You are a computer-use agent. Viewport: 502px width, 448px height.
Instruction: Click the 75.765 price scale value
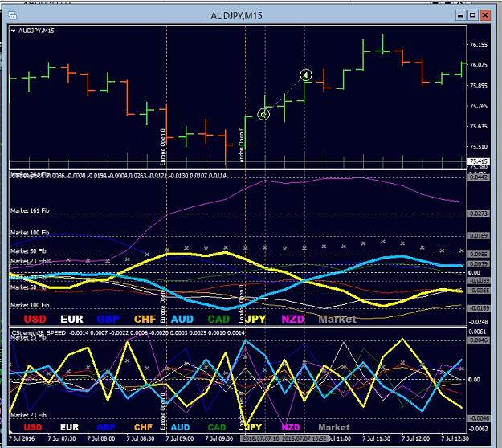coord(479,106)
